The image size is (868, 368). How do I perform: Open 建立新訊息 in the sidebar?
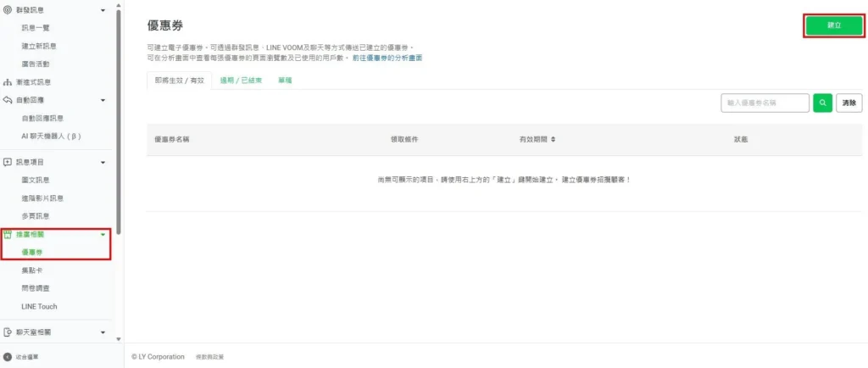click(x=39, y=46)
